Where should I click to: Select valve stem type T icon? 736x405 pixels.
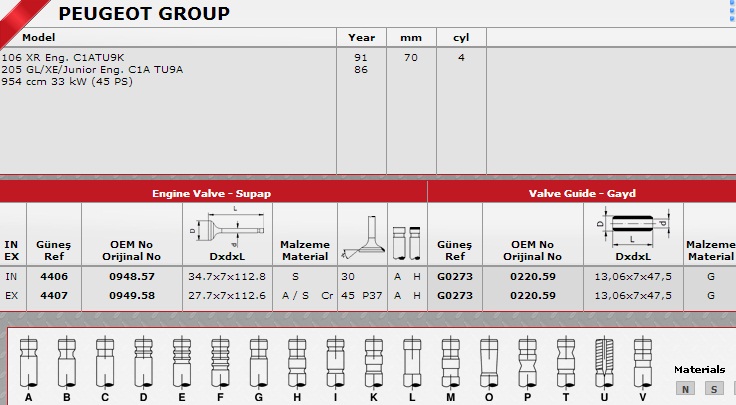pos(566,362)
